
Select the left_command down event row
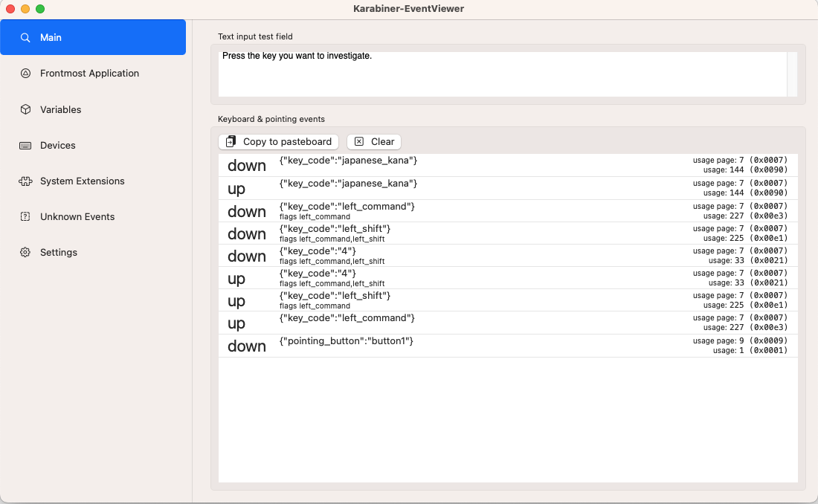coord(508,211)
